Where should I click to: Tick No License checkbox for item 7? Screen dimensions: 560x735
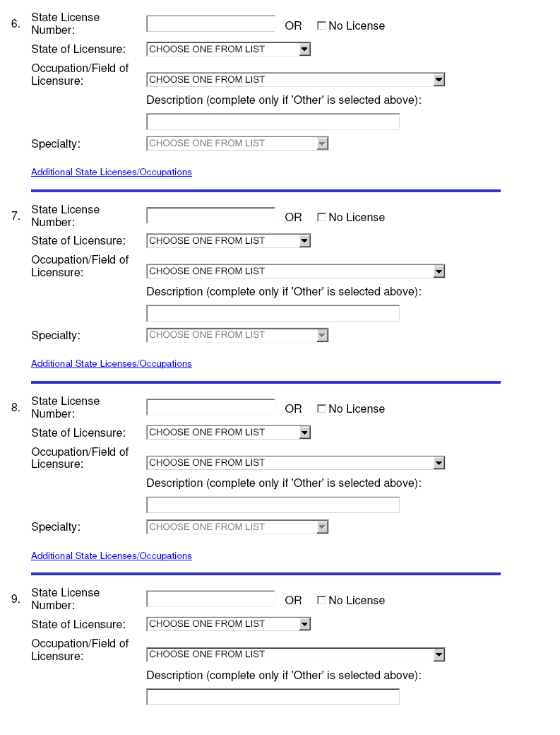pos(321,218)
